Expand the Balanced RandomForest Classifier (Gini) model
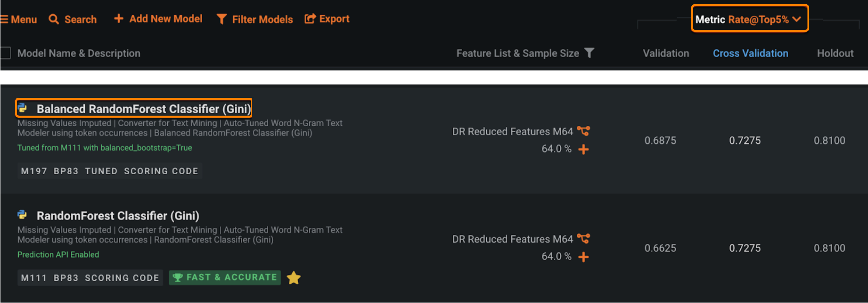The image size is (868, 303). coord(144,109)
